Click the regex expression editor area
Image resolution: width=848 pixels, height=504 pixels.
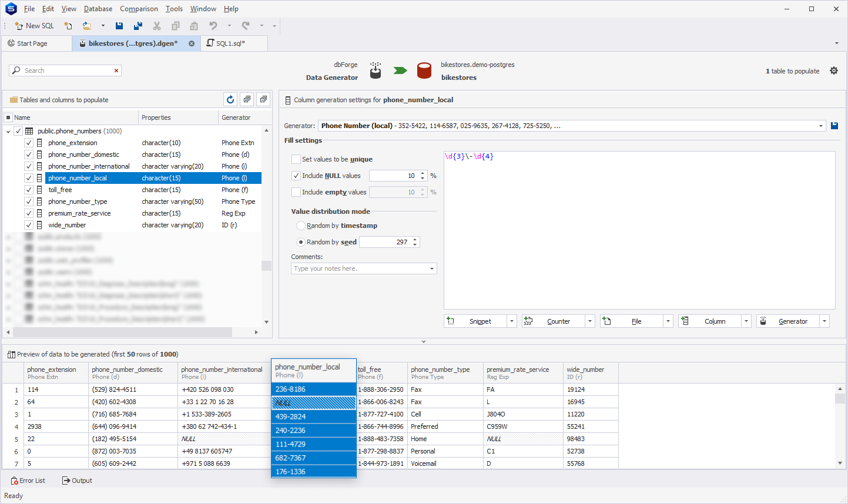(x=639, y=230)
